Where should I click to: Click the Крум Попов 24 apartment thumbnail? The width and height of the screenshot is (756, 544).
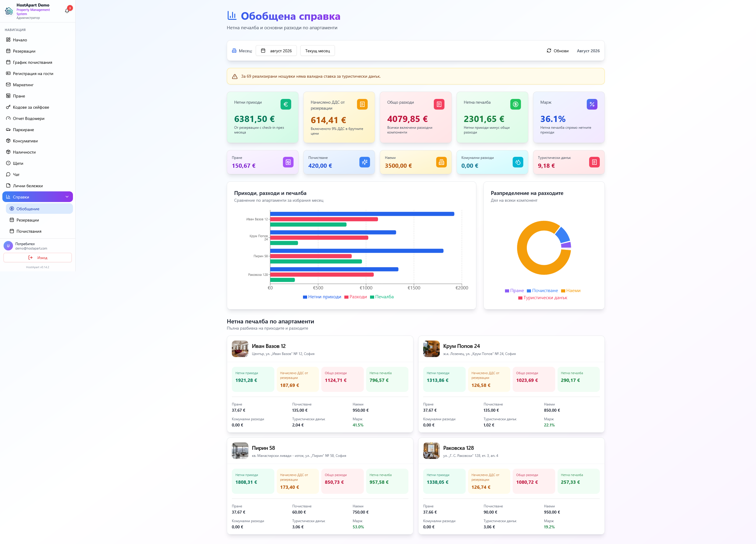point(431,349)
